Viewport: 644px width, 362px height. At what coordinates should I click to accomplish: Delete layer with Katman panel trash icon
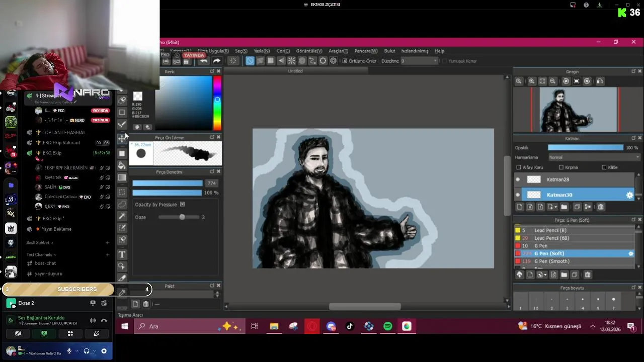[x=600, y=207]
